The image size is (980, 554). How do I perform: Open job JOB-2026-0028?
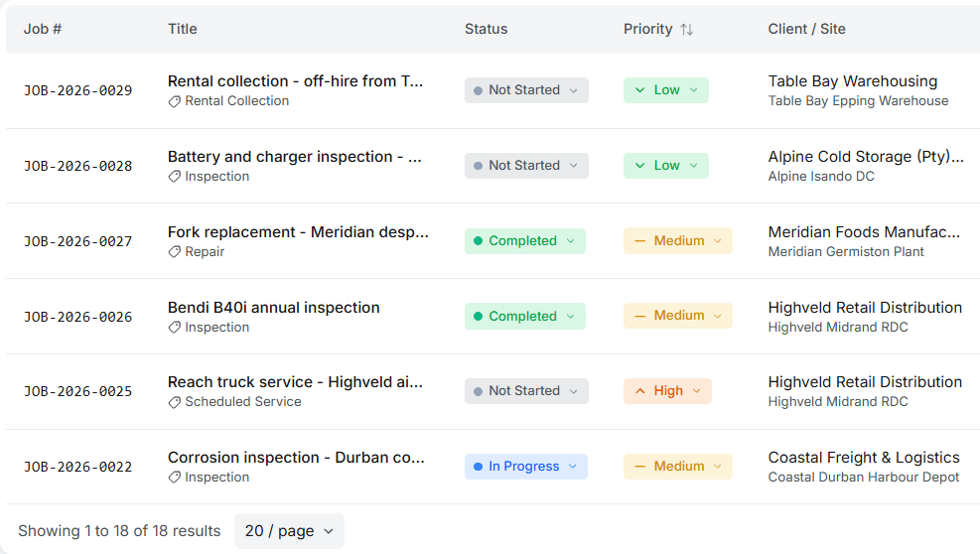coord(78,167)
